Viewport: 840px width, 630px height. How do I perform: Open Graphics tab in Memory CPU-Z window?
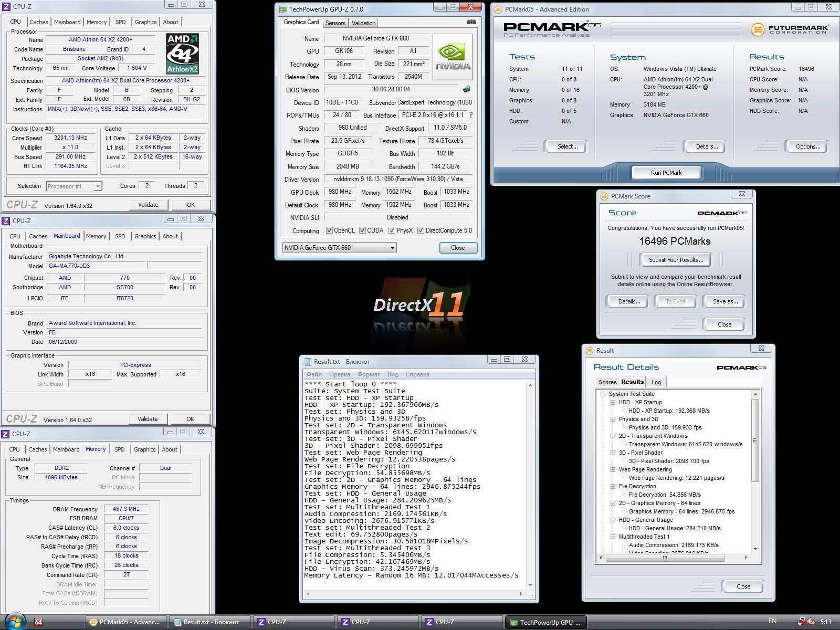[x=144, y=449]
